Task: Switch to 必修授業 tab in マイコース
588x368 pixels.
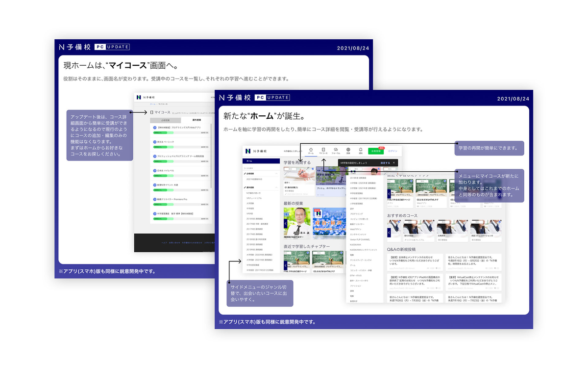Action: [166, 120]
